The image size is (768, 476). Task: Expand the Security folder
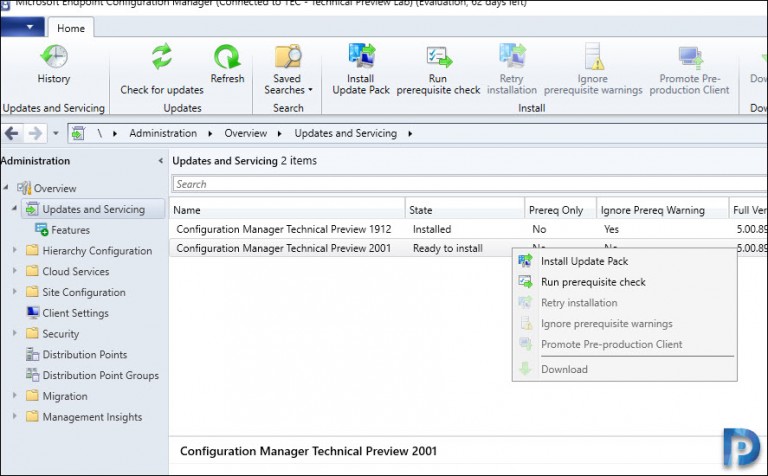pyautogui.click(x=15, y=333)
